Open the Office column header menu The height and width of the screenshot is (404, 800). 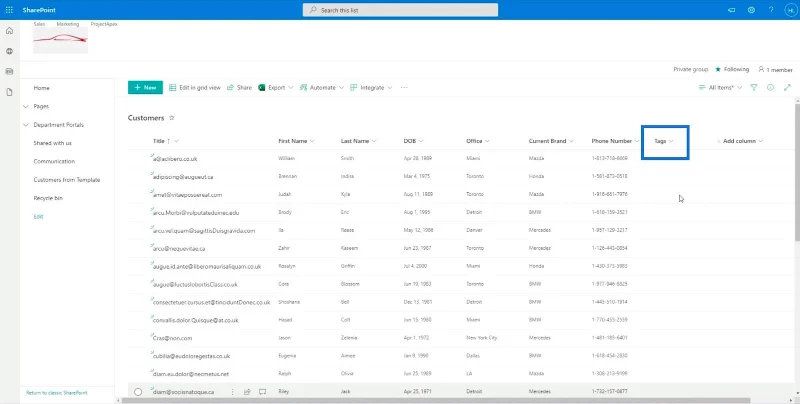click(x=478, y=141)
